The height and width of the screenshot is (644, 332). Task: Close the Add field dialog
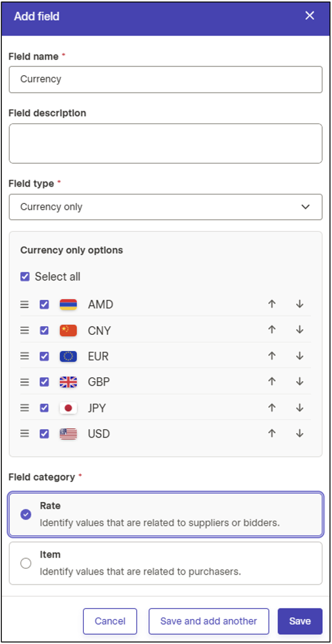pos(309,16)
